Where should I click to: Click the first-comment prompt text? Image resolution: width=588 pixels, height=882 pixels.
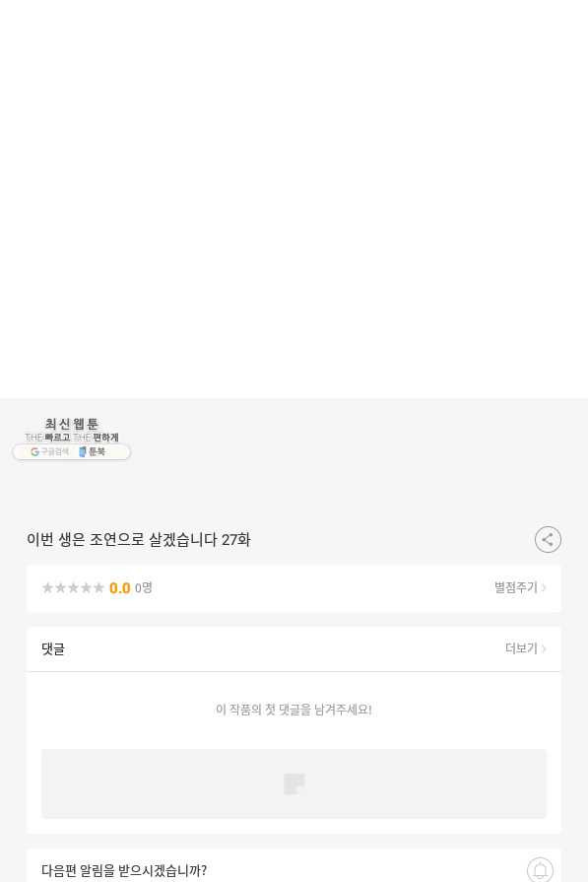[294, 710]
